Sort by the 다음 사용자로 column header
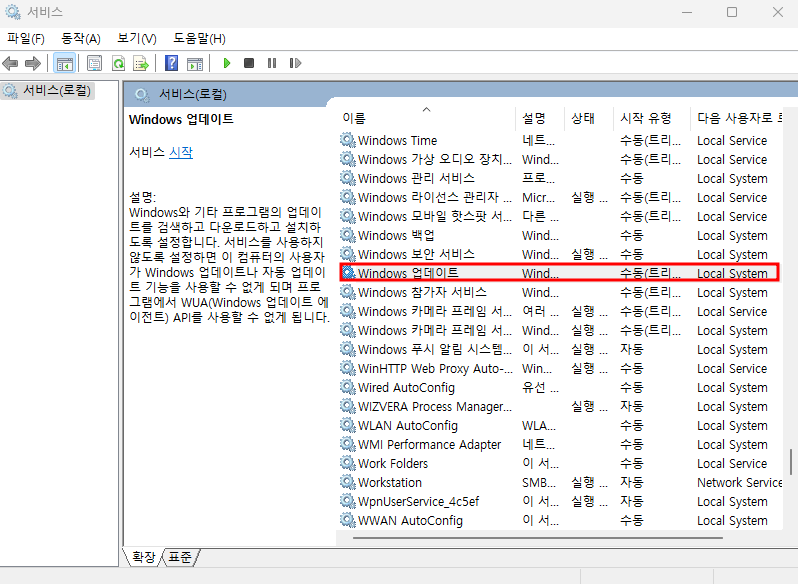Image resolution: width=798 pixels, height=584 pixels. coord(736,118)
